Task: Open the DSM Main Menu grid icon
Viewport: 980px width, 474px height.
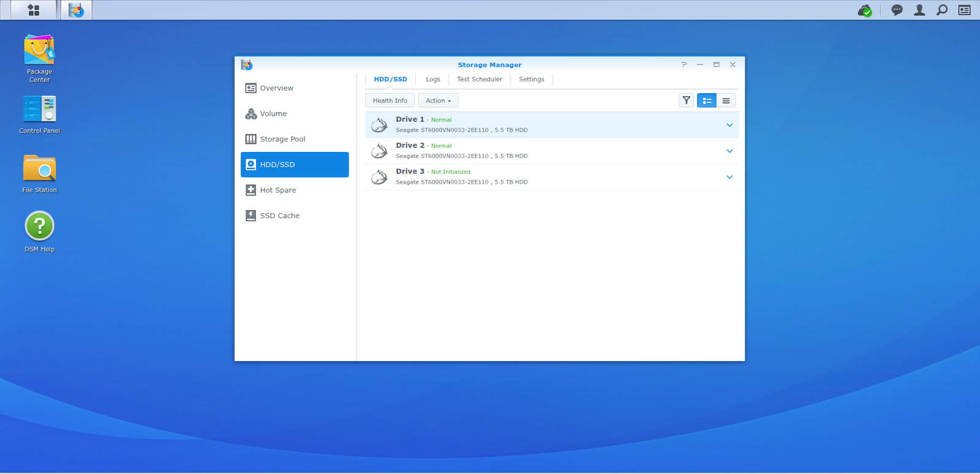Action: click(34, 10)
